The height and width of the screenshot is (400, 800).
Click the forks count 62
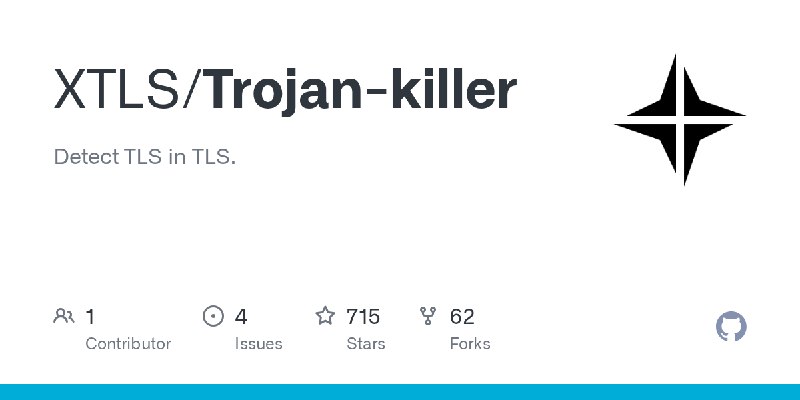[x=462, y=317]
